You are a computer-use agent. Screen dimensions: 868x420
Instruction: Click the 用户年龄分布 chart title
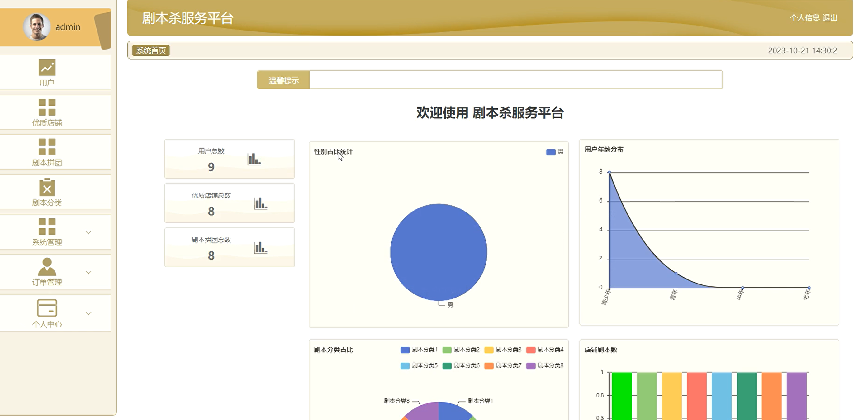pyautogui.click(x=604, y=149)
